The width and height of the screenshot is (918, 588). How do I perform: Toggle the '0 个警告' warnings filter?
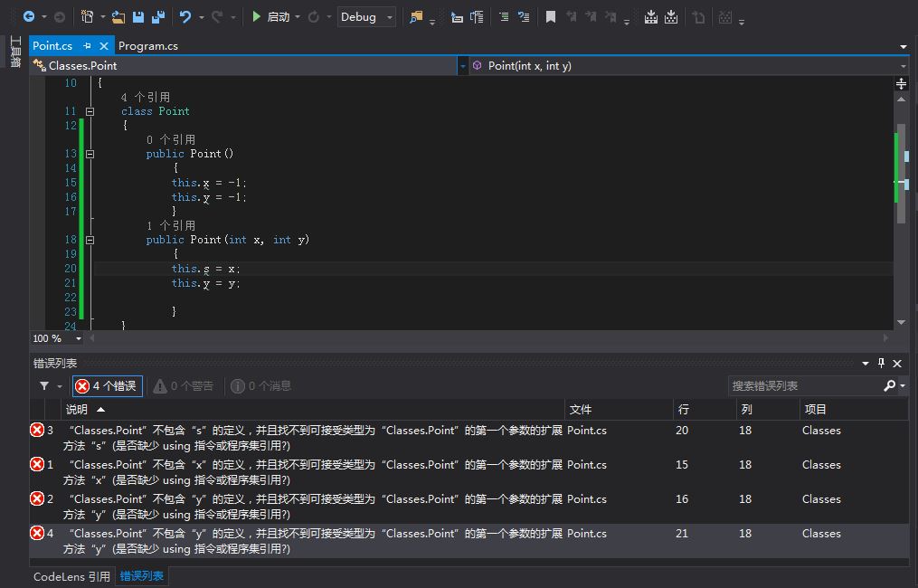(x=184, y=386)
